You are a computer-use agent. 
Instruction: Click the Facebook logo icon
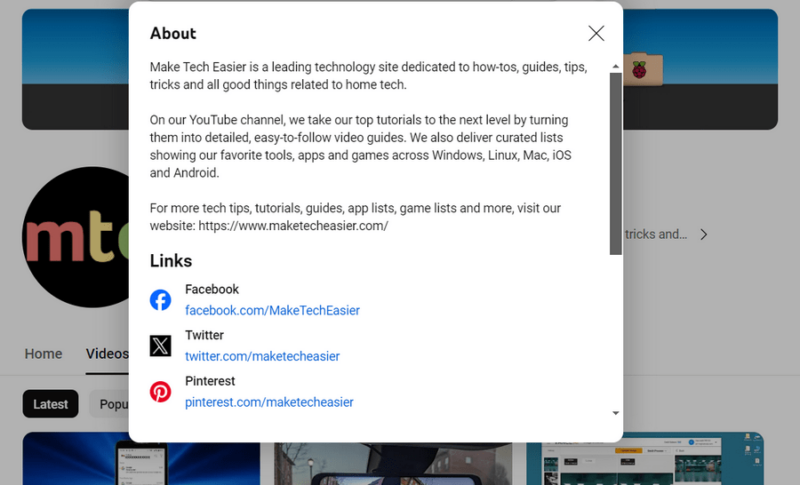160,300
